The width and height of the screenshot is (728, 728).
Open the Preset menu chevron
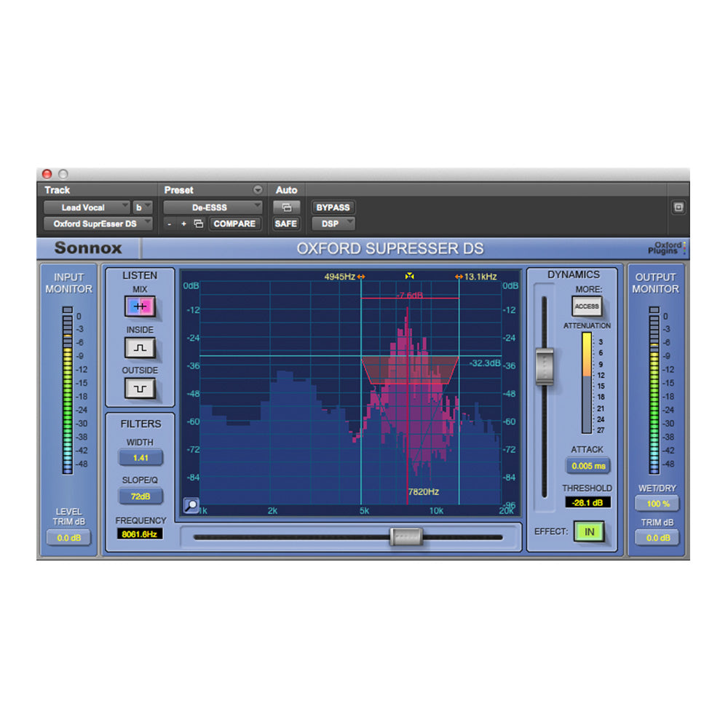click(x=259, y=189)
